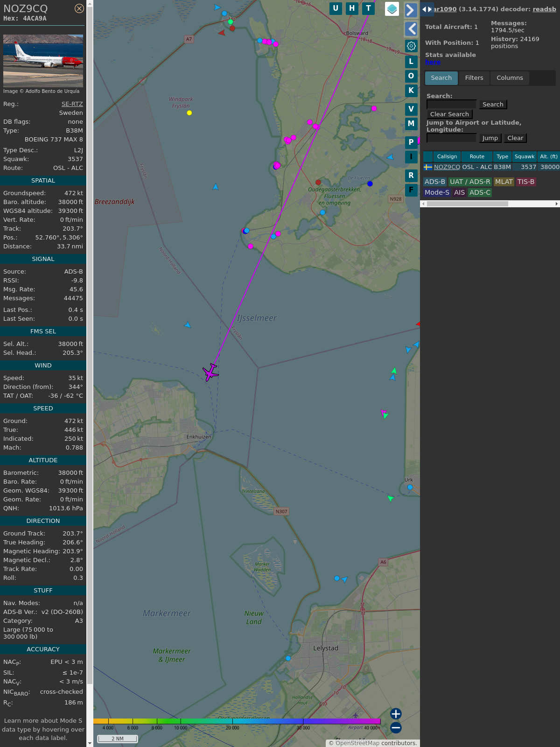Viewport: 560px width, 747px height.
Task: Open the map layers selector icon
Action: coord(392,9)
